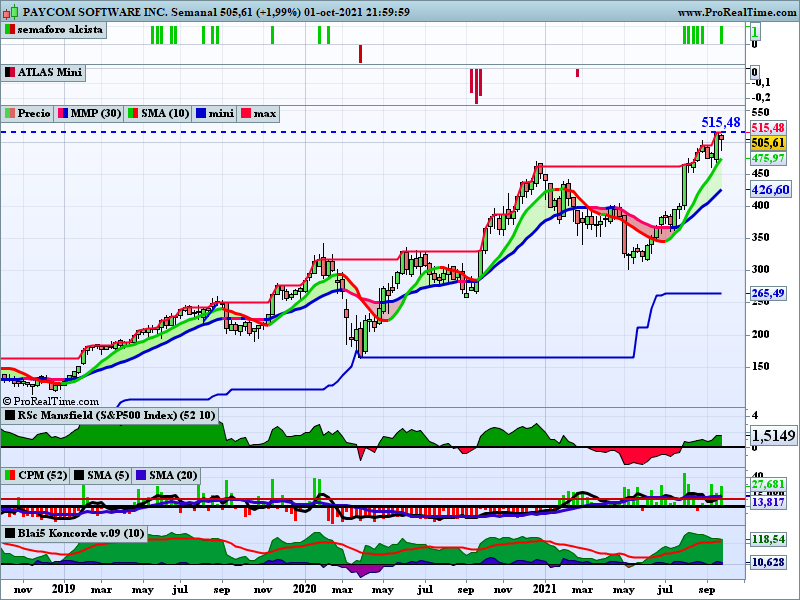Click the semaforo alcista color icon
This screenshot has width=800, height=600.
pos(10,30)
